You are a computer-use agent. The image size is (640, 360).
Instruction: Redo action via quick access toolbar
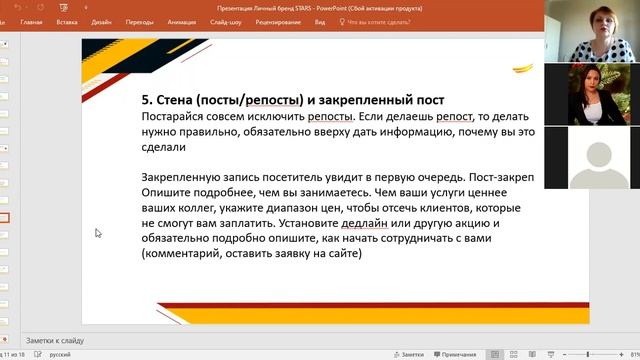click(40, 7)
